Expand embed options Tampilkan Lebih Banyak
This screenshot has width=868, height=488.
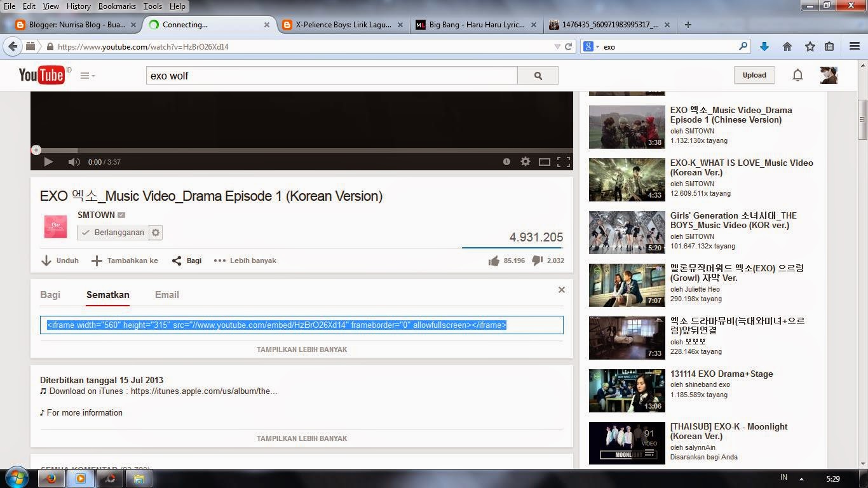click(302, 349)
